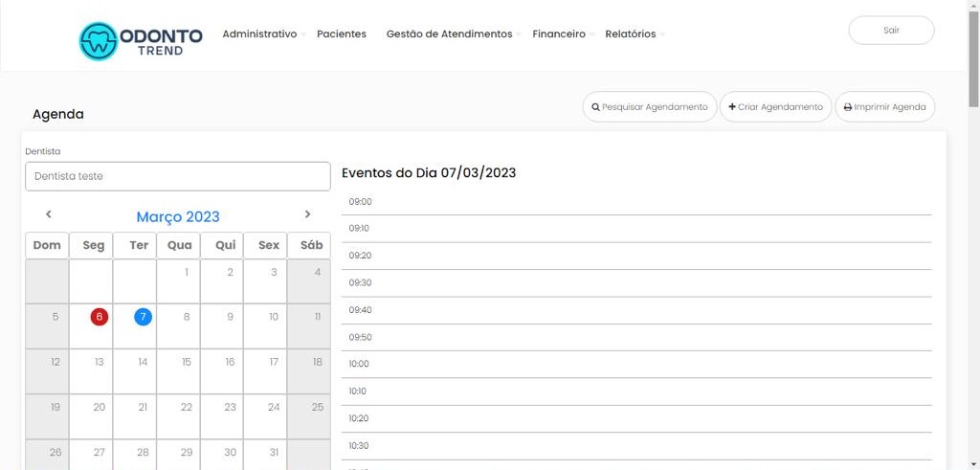Click Criar Agendamento to add appointment
Viewport: 980px width, 470px height.
[775, 107]
